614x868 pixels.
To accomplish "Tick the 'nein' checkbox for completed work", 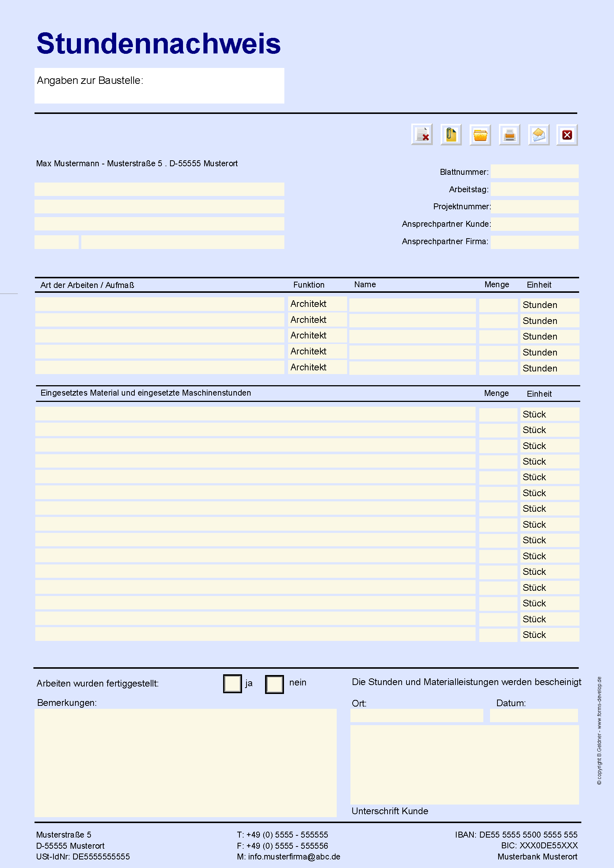I will click(274, 684).
